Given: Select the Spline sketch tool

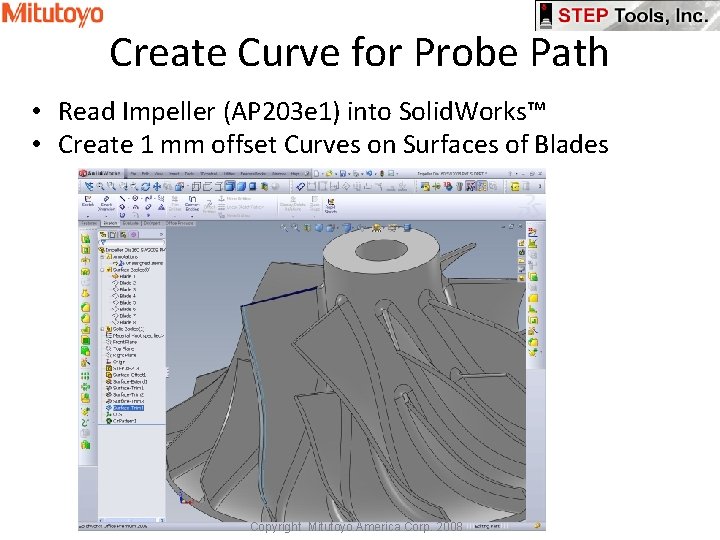Looking at the screenshot, I should click(x=148, y=198).
